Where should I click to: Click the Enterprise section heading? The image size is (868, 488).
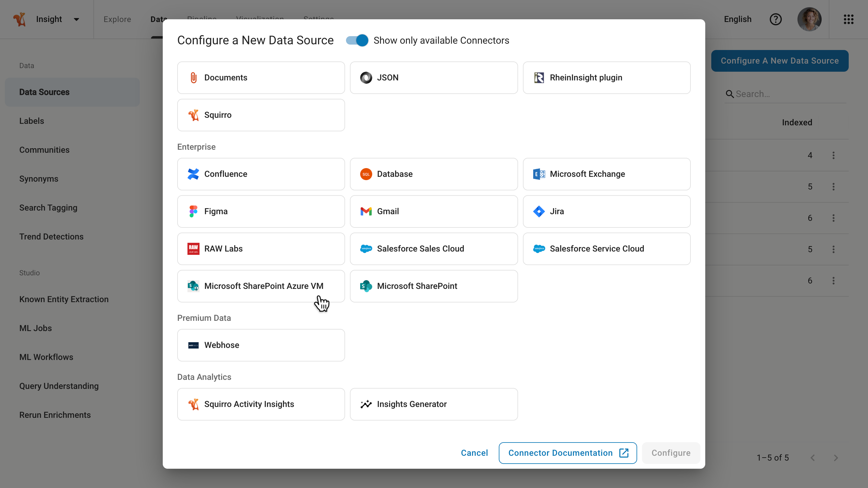(197, 147)
